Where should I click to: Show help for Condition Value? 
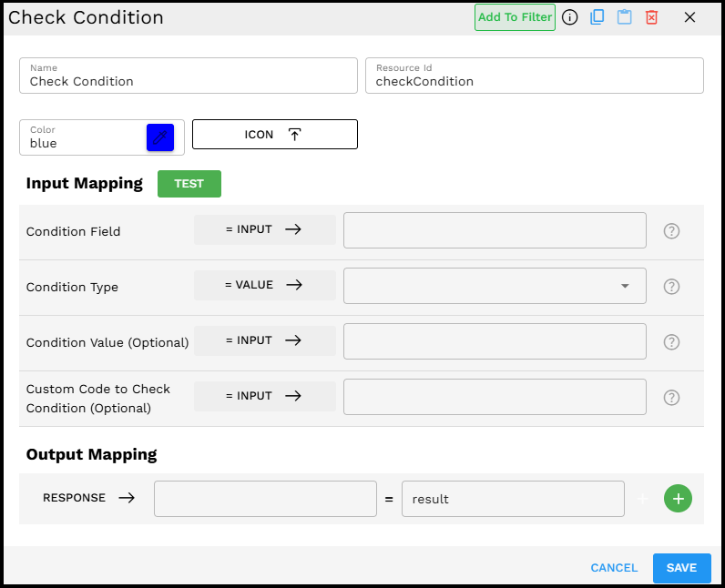coord(671,342)
